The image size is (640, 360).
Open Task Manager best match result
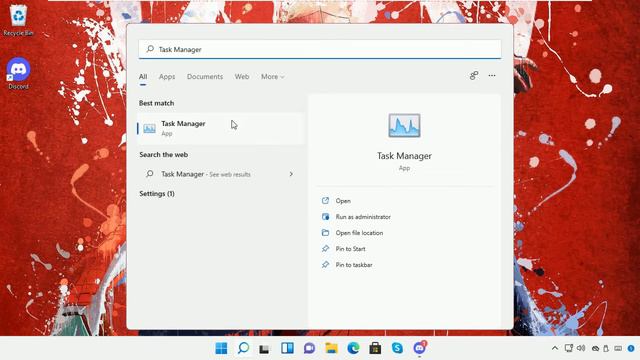pos(220,128)
